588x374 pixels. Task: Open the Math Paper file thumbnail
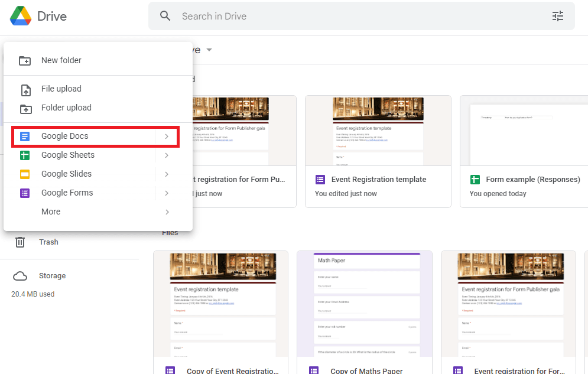click(x=365, y=304)
